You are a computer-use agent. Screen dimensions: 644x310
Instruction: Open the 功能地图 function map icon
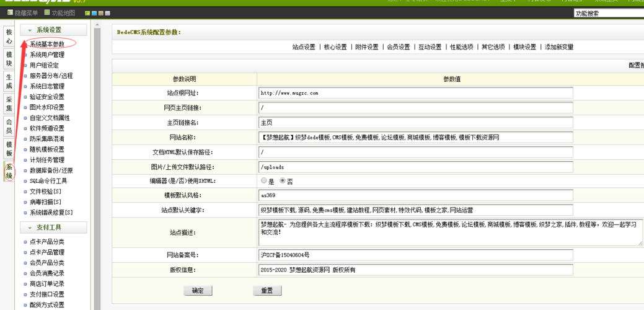tap(47, 13)
